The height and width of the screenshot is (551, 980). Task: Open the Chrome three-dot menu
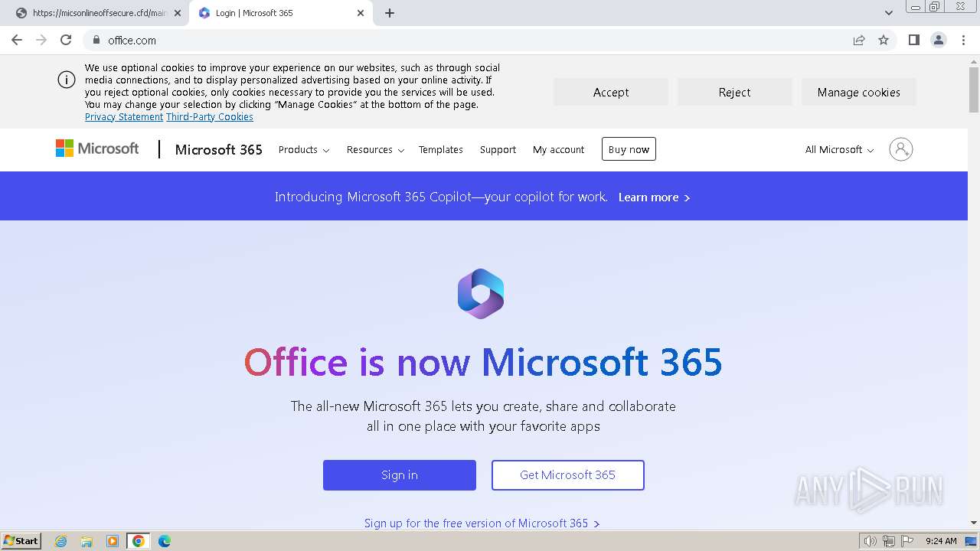963,40
